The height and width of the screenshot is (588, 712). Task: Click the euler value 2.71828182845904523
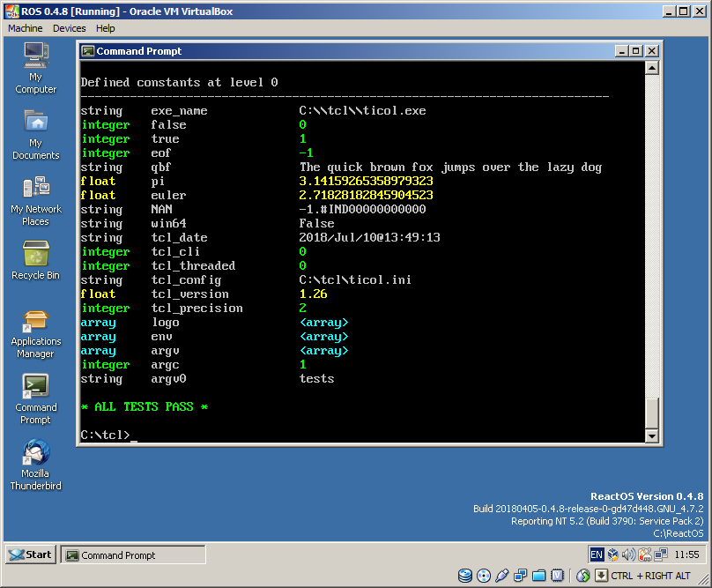pyautogui.click(x=366, y=195)
